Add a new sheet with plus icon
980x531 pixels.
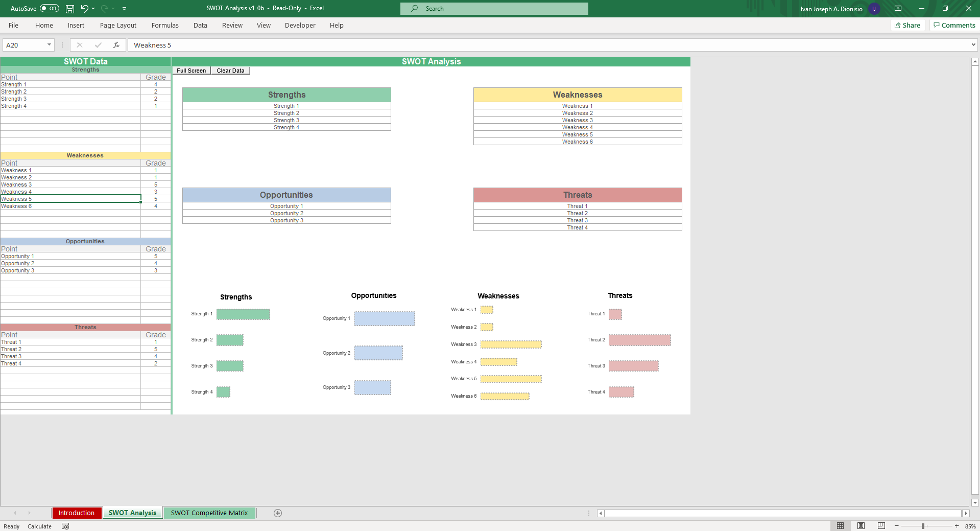[278, 513]
